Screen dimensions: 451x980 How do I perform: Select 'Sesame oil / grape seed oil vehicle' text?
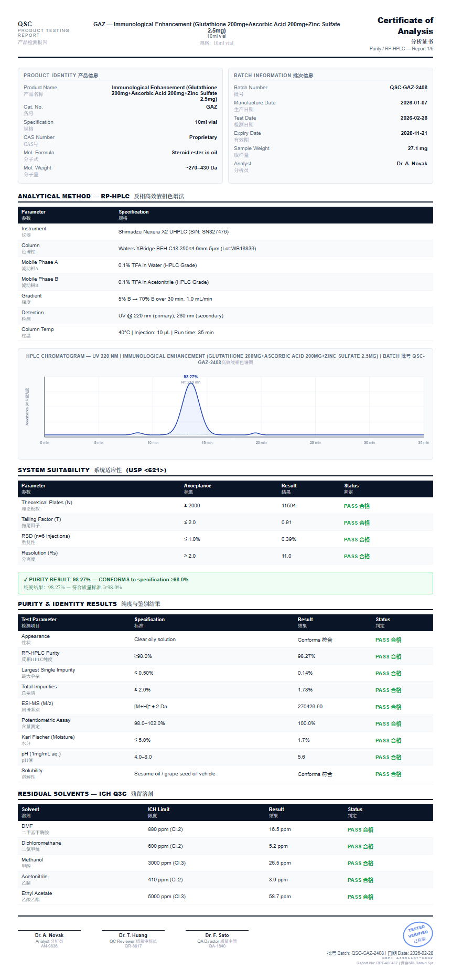(175, 774)
